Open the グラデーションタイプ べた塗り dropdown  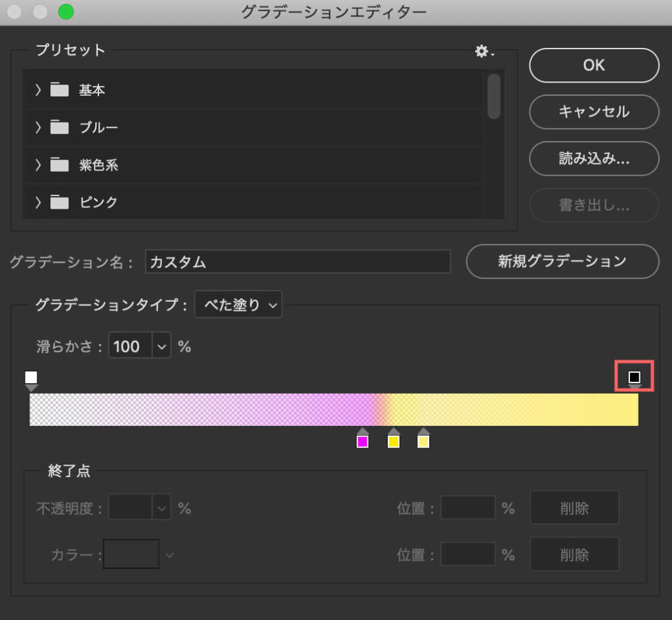(x=238, y=304)
